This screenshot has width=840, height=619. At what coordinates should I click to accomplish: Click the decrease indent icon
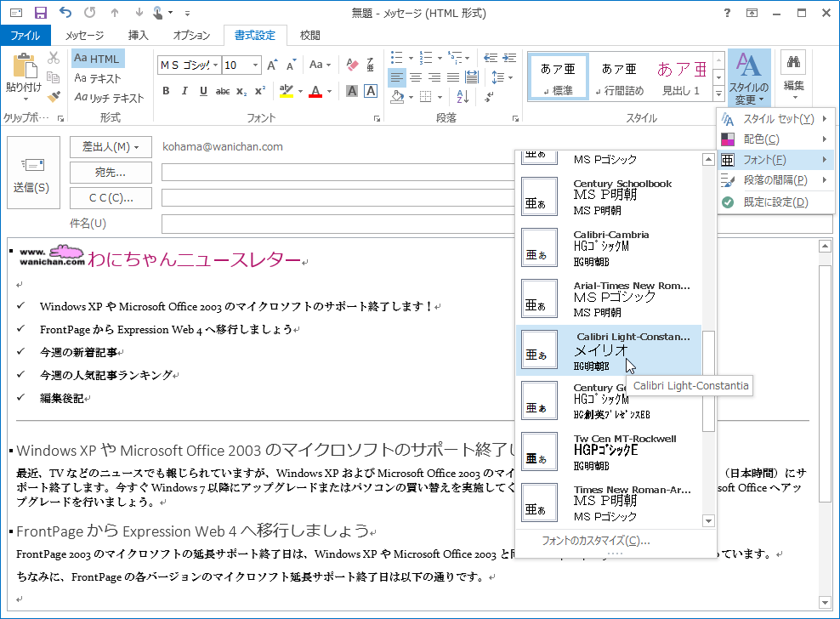[491, 58]
